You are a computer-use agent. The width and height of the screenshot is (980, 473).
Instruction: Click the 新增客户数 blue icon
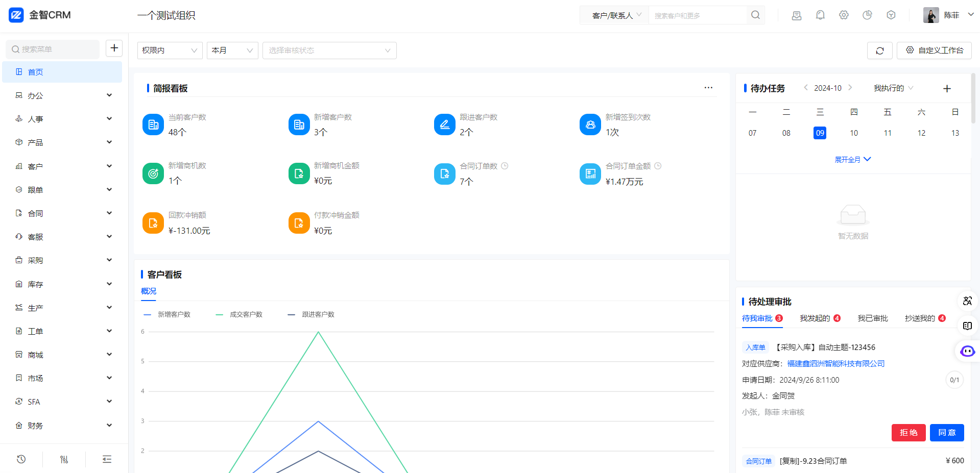point(299,125)
